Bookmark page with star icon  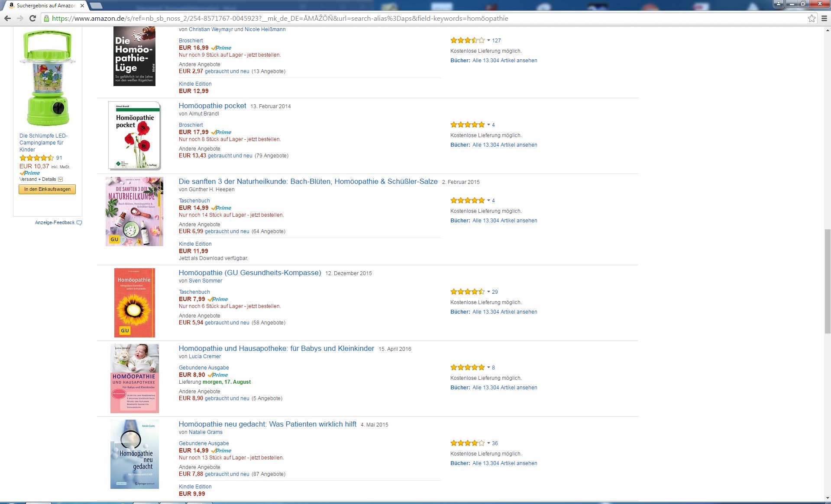[x=812, y=18]
